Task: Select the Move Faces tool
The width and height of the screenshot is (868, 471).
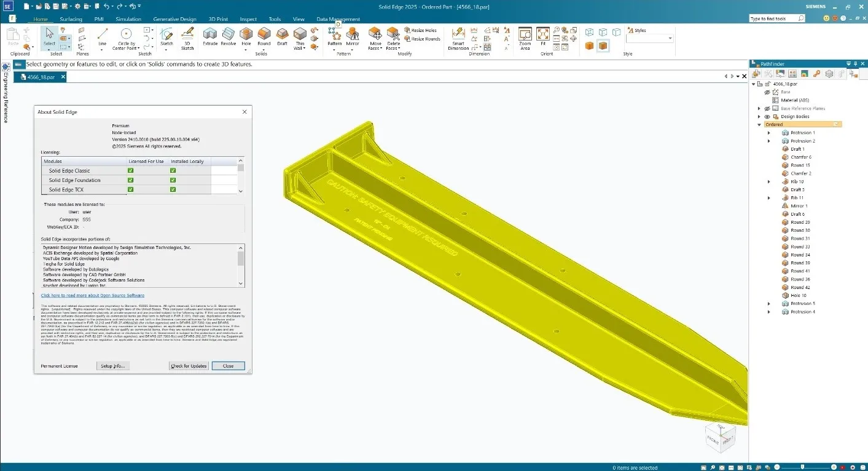Action: 375,38
